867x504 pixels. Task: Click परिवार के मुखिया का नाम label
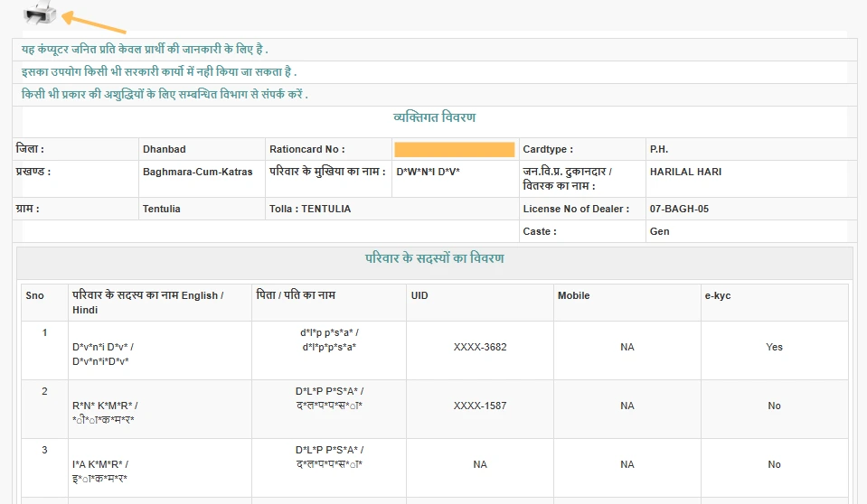[x=327, y=172]
